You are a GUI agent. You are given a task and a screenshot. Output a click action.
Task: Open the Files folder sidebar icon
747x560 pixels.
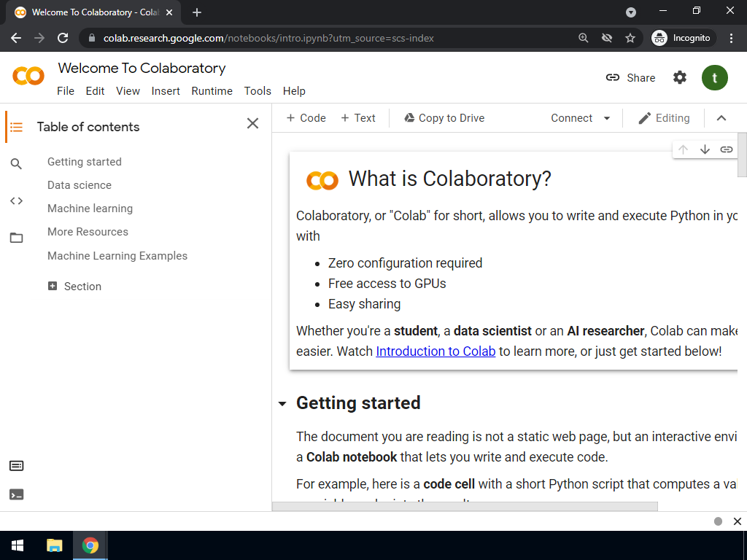pyautogui.click(x=16, y=238)
